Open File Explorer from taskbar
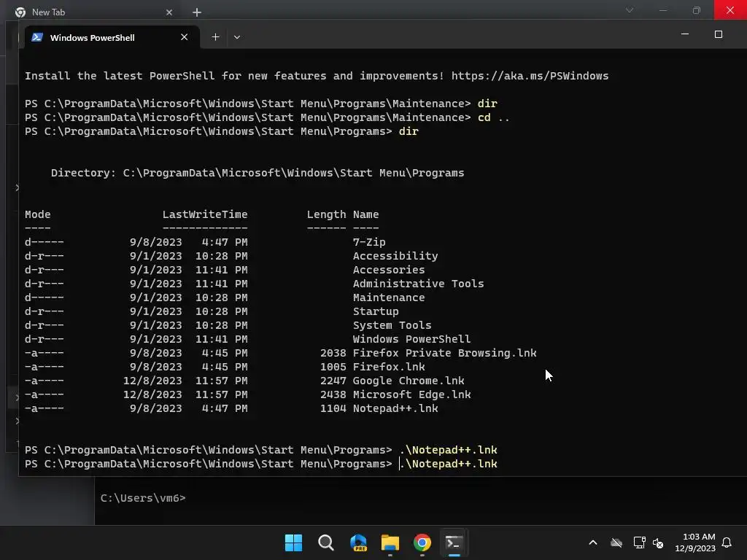747x560 pixels. point(390,542)
